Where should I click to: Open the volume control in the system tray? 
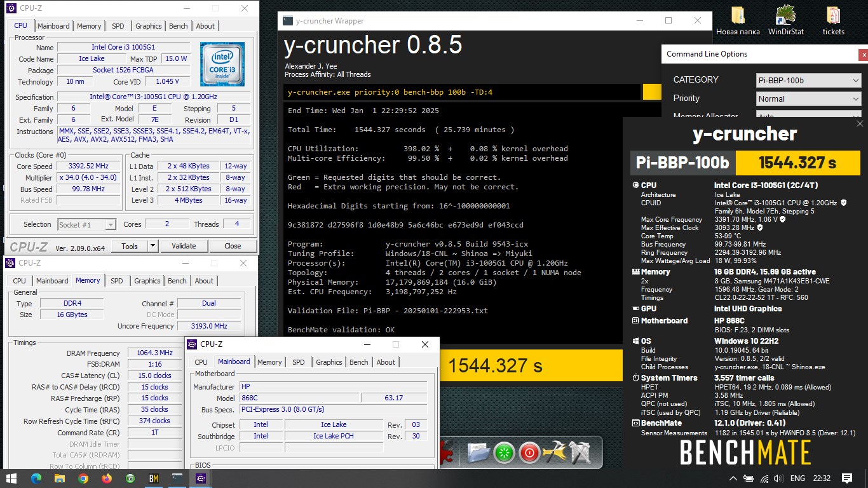[778, 478]
